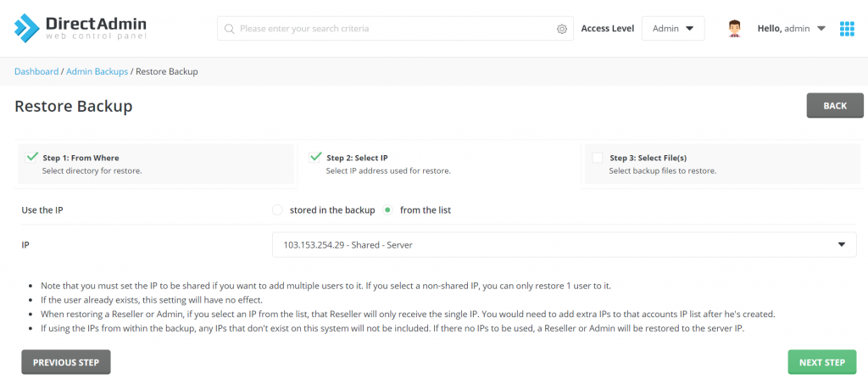868x379 pixels.
Task: Select 'stored in the backup' radio option
Action: pyautogui.click(x=277, y=209)
